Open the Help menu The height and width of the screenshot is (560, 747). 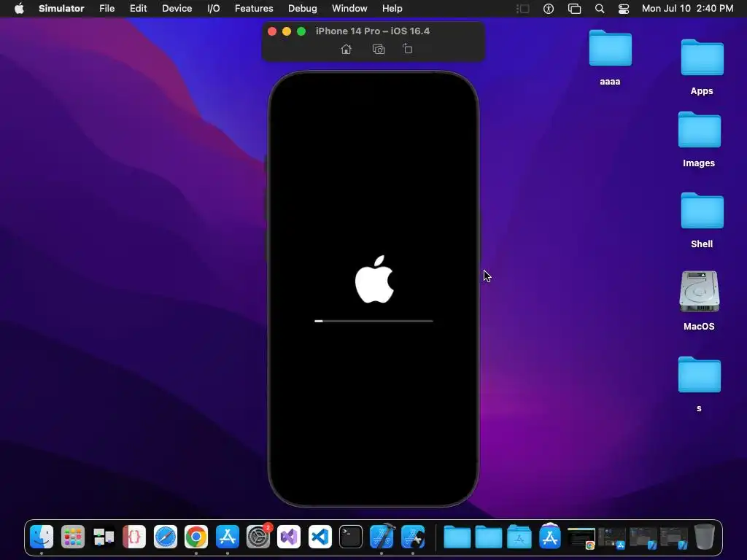pos(392,9)
